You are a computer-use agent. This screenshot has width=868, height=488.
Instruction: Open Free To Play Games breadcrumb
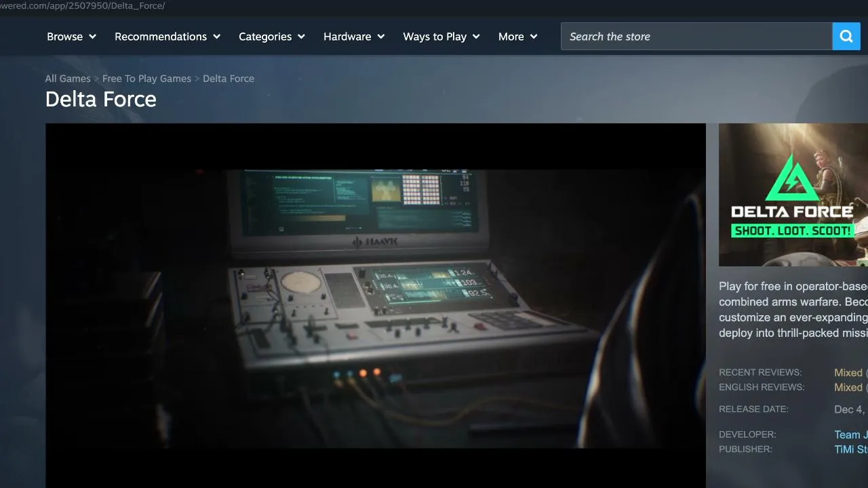coord(146,79)
